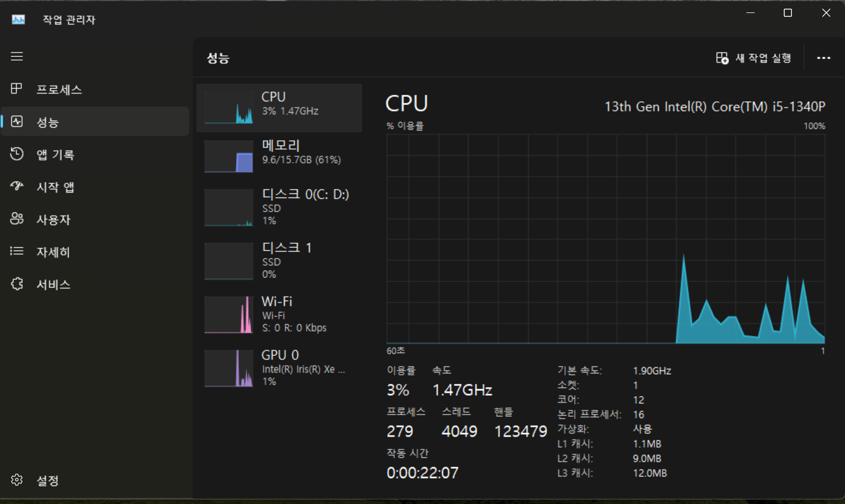The height and width of the screenshot is (504, 845).
Task: Click the 60초 time axis label
Action: coord(395,351)
